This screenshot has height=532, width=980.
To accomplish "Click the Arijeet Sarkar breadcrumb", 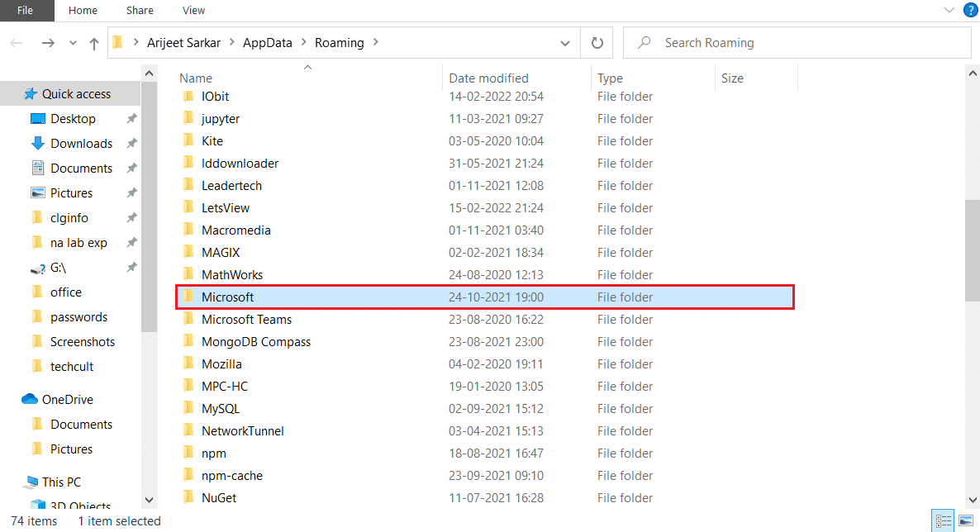I will coord(183,42).
